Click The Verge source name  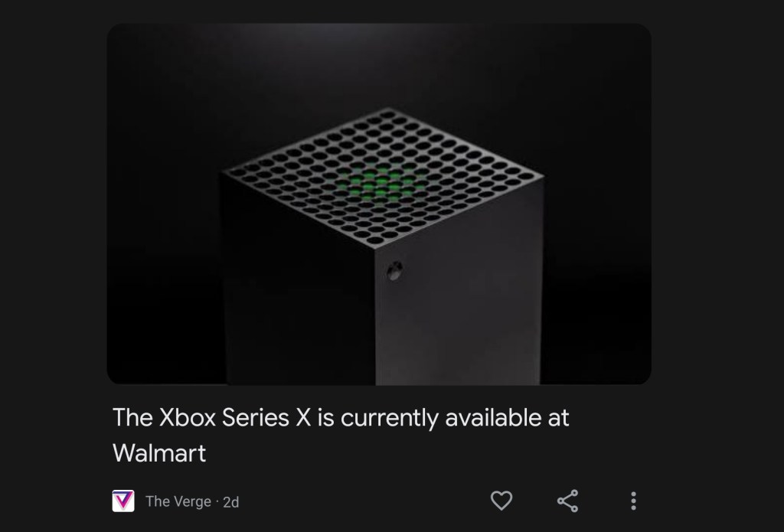coord(178,501)
